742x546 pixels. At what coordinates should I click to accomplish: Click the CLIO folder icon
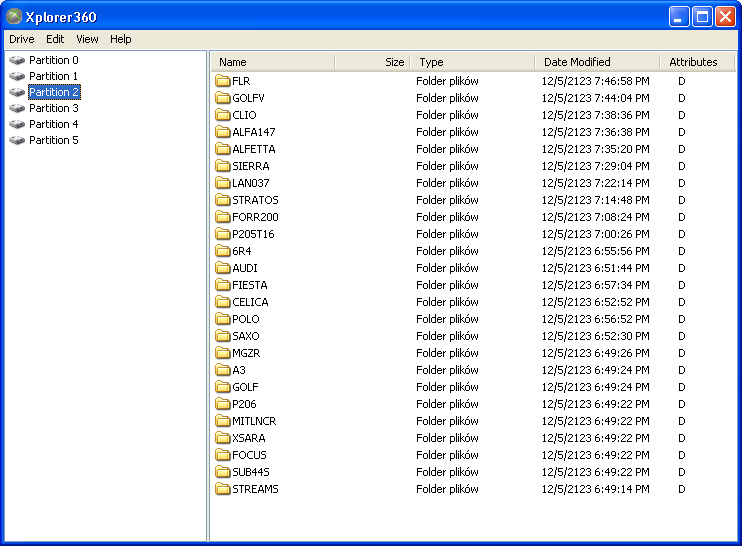[x=222, y=115]
